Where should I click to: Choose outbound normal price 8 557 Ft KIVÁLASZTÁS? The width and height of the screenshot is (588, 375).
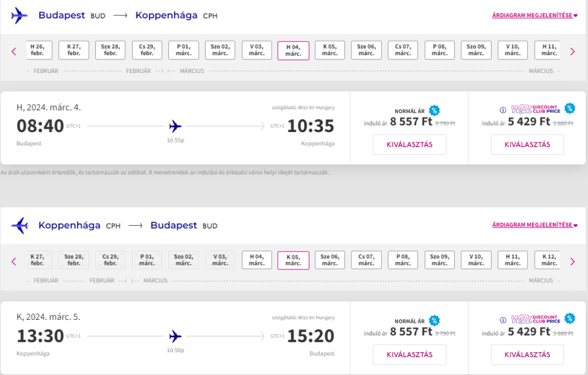point(409,145)
